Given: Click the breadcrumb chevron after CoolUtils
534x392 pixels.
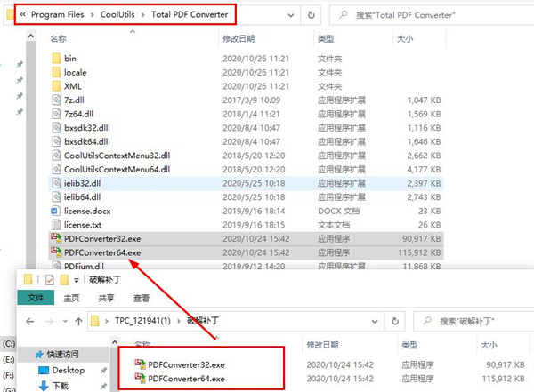Looking at the screenshot, I should click(x=143, y=14).
